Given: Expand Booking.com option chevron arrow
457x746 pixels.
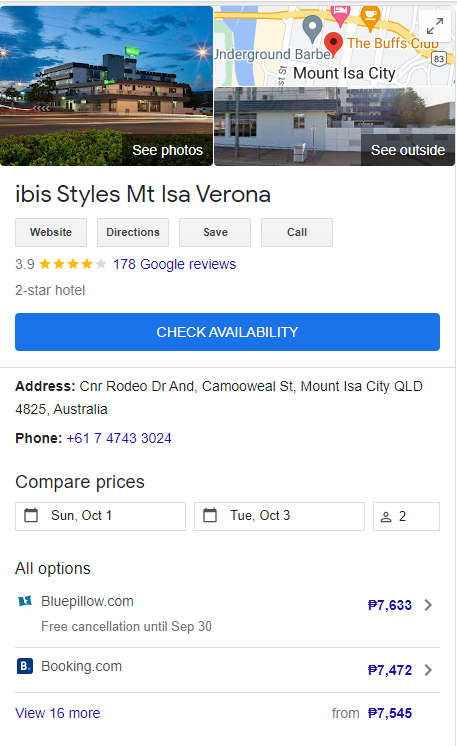Looking at the screenshot, I should pos(428,670).
